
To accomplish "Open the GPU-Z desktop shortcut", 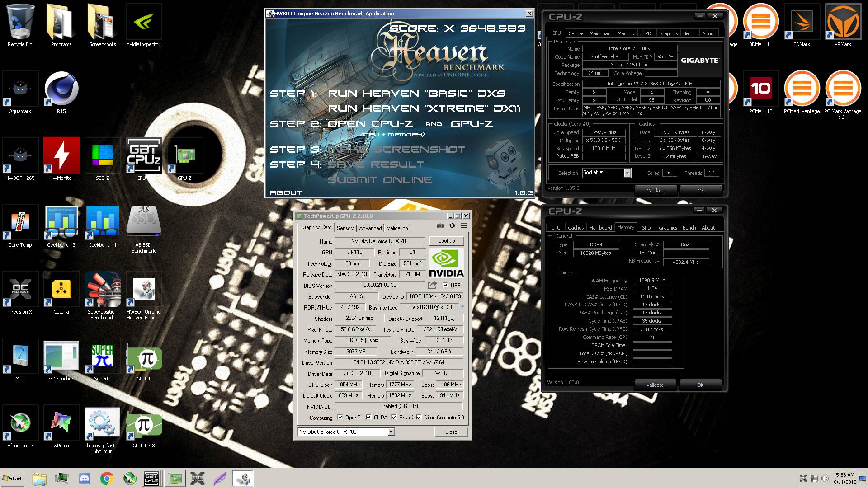I will coord(184,160).
